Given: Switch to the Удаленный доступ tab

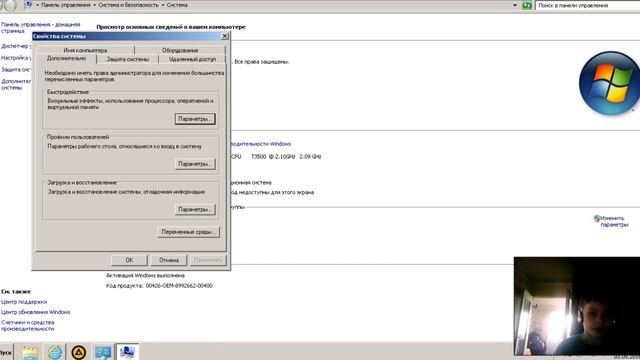Looking at the screenshot, I should [x=192, y=59].
